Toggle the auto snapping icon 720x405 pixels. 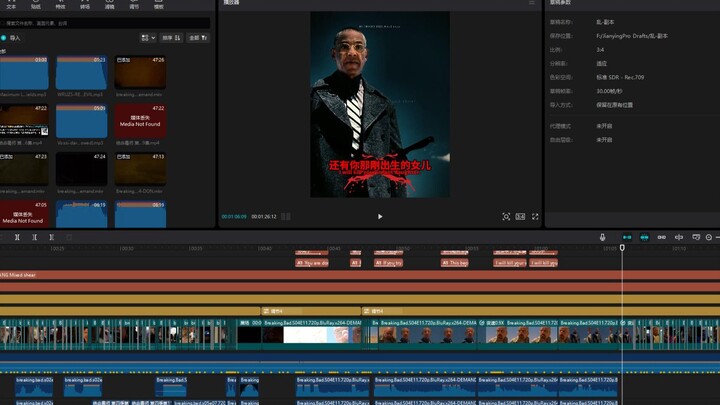click(x=644, y=237)
